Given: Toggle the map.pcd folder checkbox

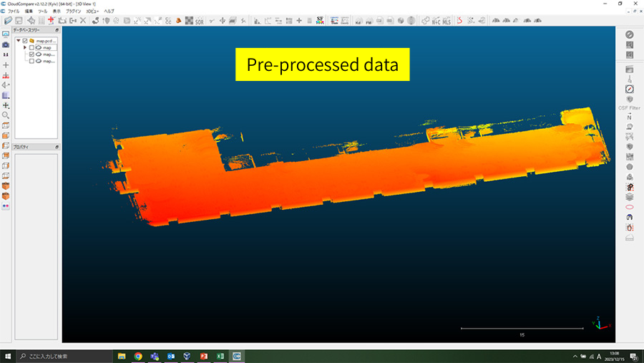Looking at the screenshot, I should coord(25,41).
